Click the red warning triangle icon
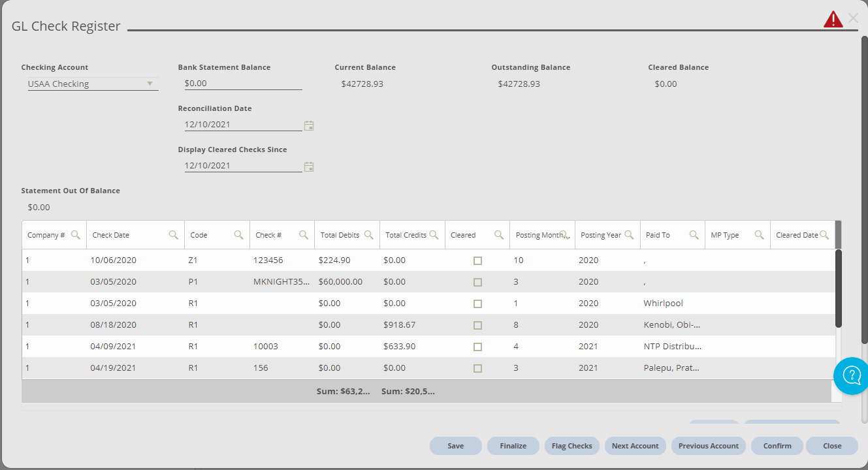868x470 pixels. [833, 19]
